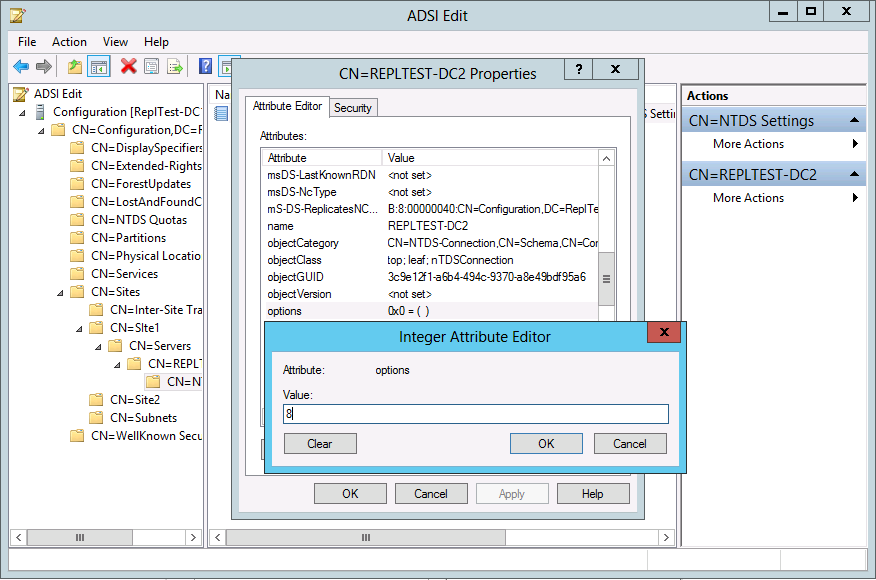Collapse the CN=Servers tree node
Viewport: 876px width, 580px height.
pos(98,347)
